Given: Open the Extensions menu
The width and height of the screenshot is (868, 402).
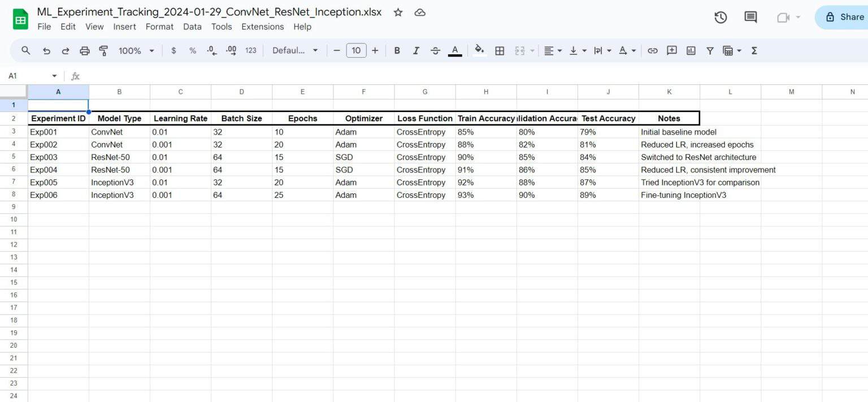Looking at the screenshot, I should pos(262,27).
